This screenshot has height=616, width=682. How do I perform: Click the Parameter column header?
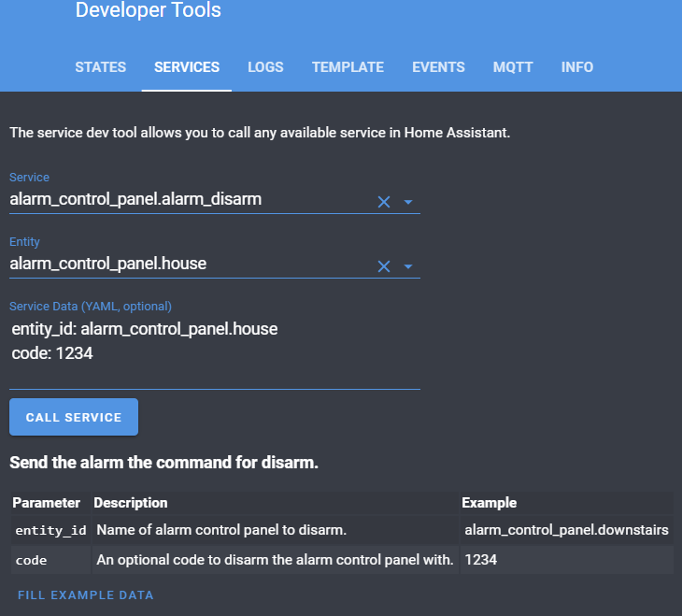click(46, 503)
